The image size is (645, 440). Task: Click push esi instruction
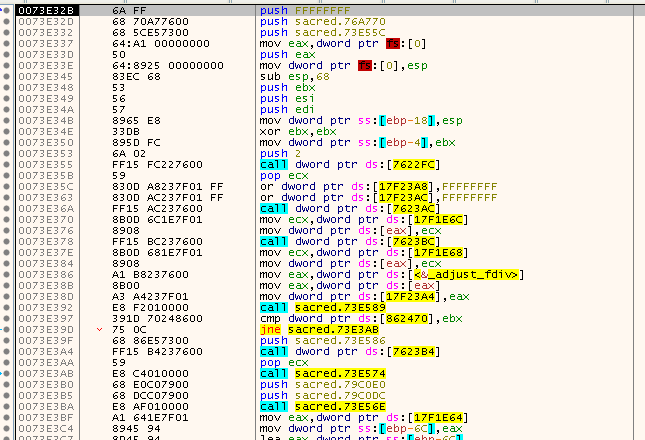click(287, 98)
